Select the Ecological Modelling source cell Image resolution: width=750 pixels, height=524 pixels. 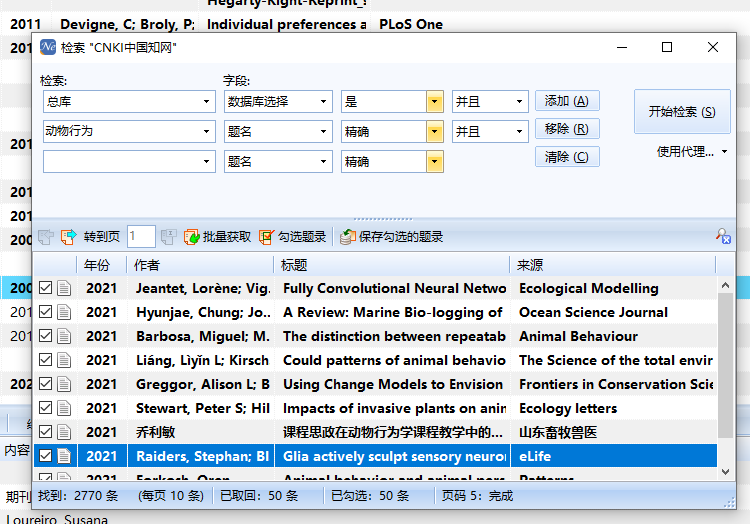[x=613, y=288]
